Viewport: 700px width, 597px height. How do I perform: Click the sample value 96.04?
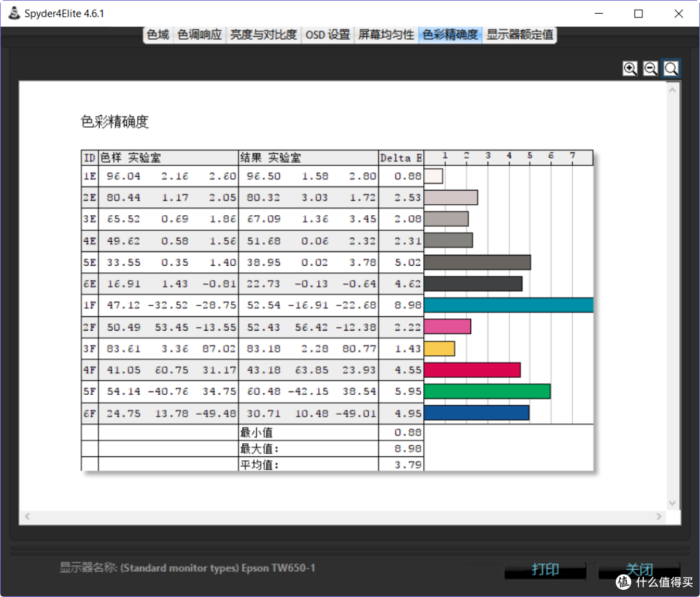[124, 176]
